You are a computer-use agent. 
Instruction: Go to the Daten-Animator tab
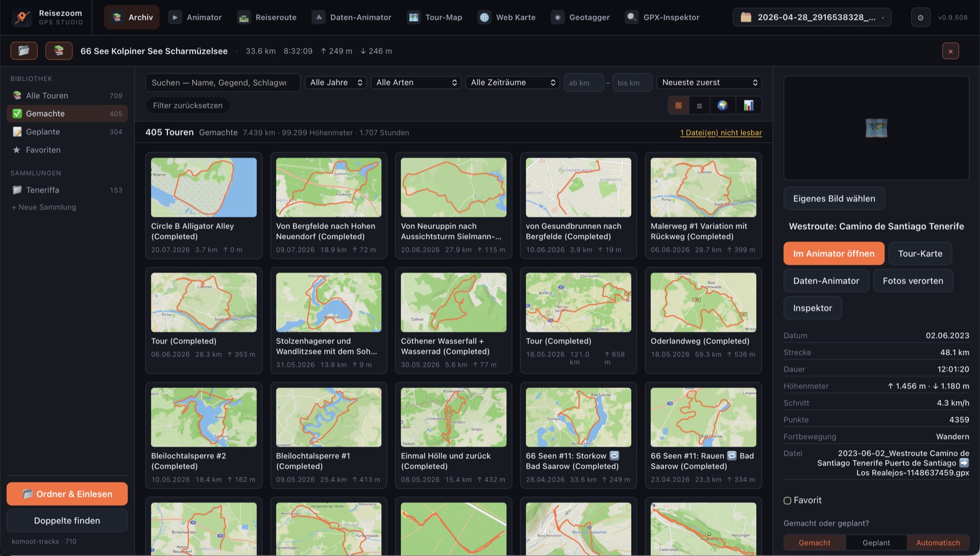352,17
